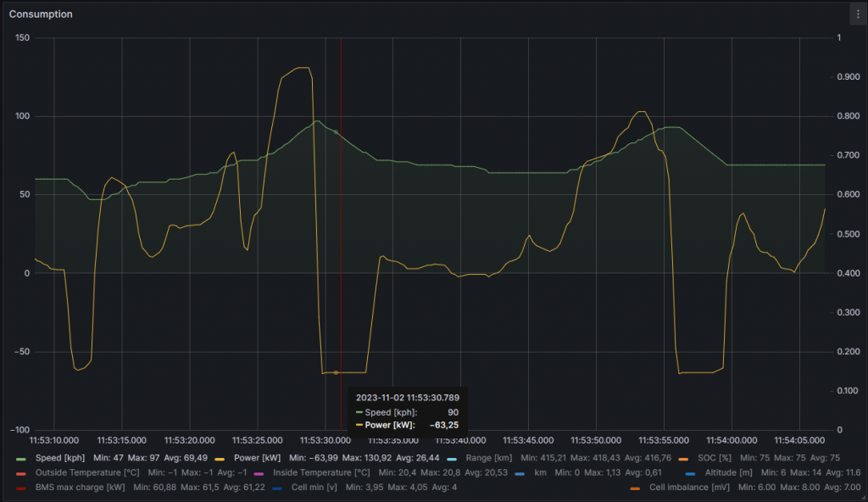Toggle the SOC [%] legend series
Screen dimensions: 868x502
(714, 458)
